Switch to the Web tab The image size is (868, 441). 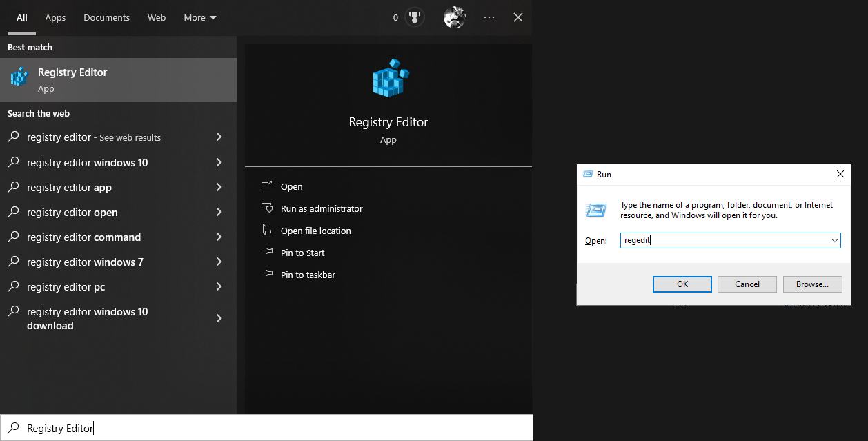(157, 17)
